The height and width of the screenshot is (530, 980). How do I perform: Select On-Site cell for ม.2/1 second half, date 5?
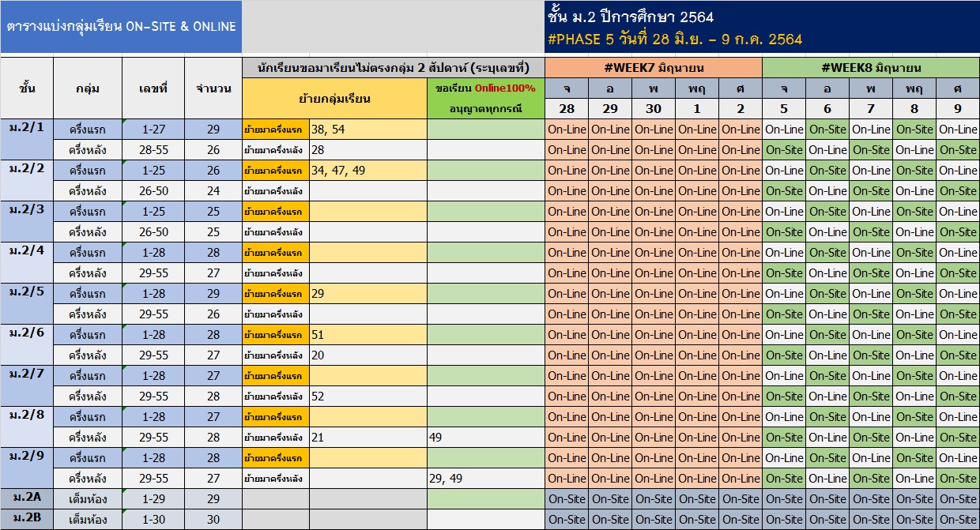click(784, 149)
